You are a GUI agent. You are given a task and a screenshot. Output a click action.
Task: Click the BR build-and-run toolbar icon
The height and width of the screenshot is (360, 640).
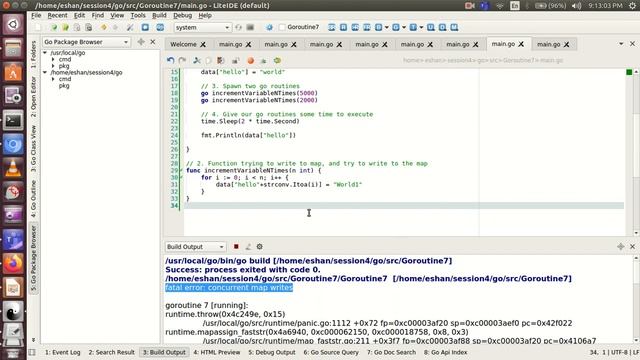click(332, 27)
